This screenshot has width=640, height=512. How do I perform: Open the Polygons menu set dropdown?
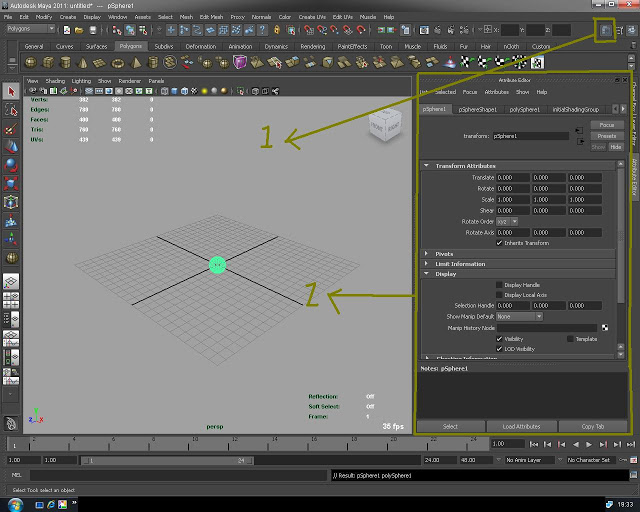pyautogui.click(x=31, y=29)
